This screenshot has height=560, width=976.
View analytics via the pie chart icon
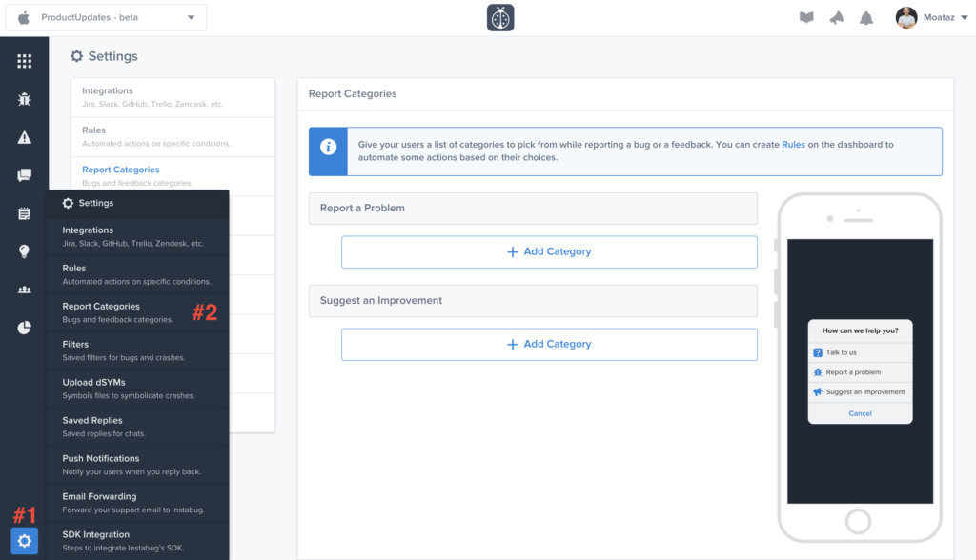(24, 327)
